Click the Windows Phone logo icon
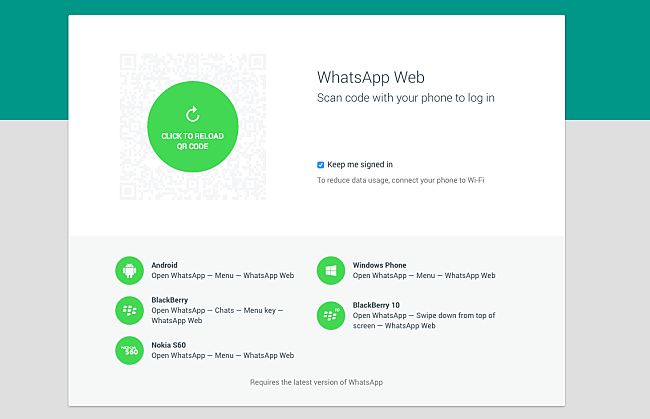The width and height of the screenshot is (650, 419). click(x=331, y=271)
